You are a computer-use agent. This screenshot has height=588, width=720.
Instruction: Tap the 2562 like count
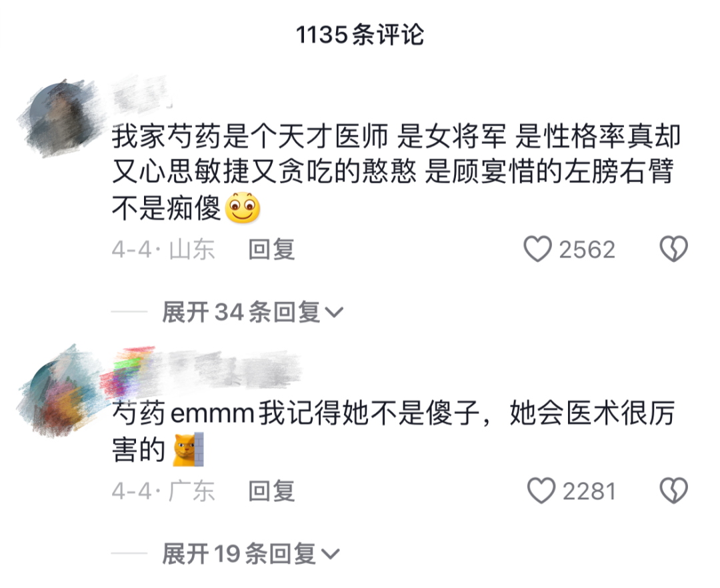587,250
